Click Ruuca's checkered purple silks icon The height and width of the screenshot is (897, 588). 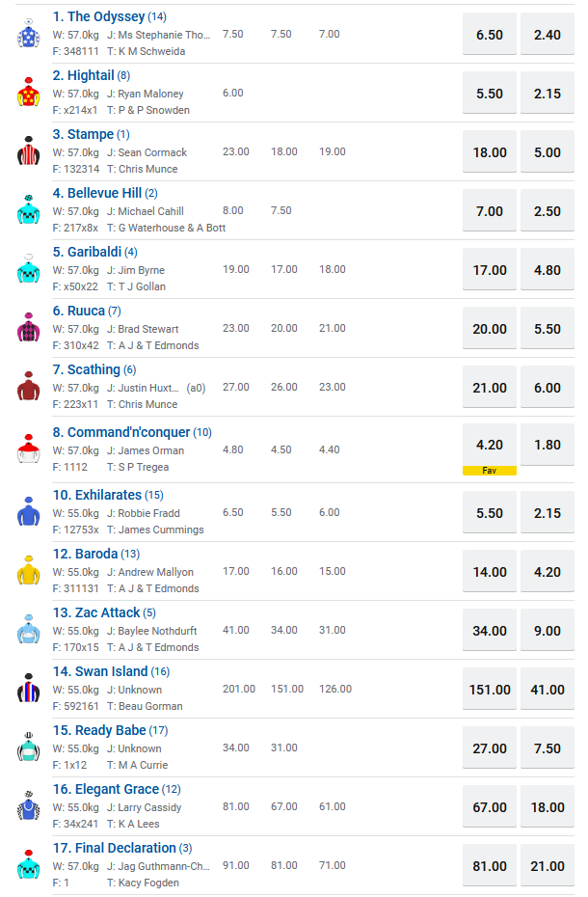tap(27, 328)
